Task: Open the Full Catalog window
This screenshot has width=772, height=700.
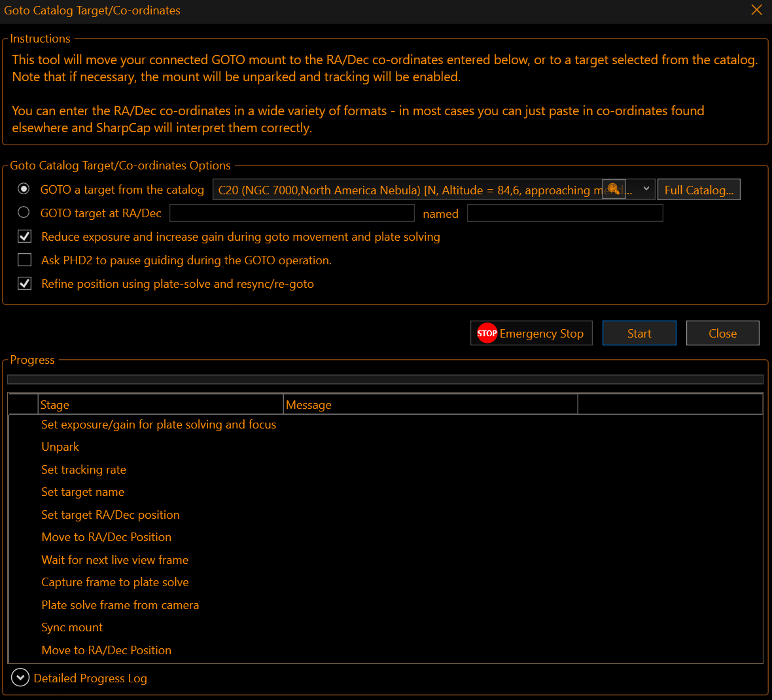Action: 699,190
